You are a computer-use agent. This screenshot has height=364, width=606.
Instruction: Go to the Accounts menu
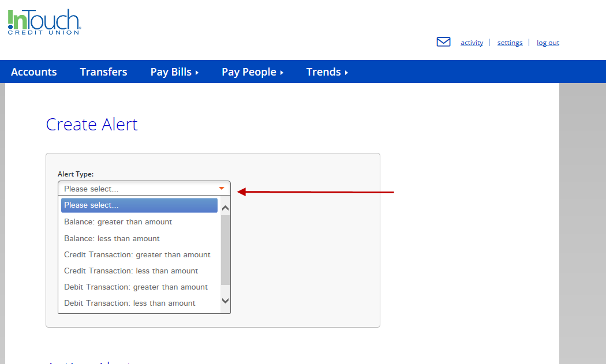(x=34, y=72)
